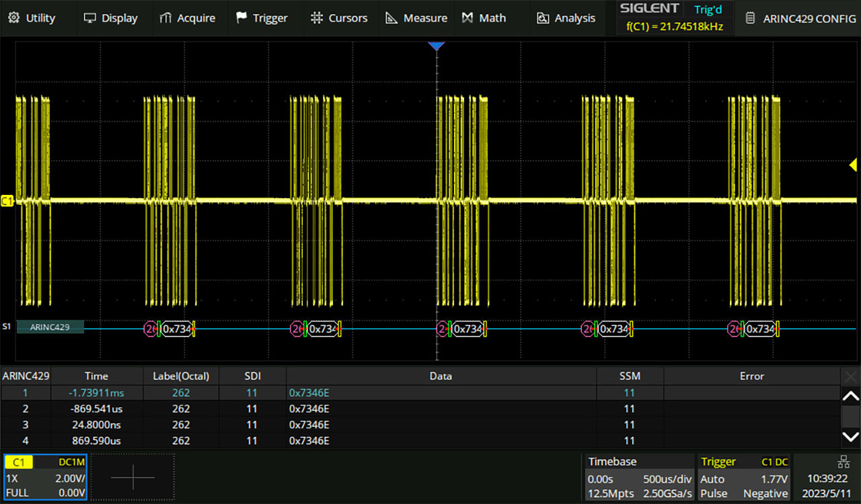This screenshot has width=861, height=504.
Task: Open the Measure menu
Action: click(416, 18)
